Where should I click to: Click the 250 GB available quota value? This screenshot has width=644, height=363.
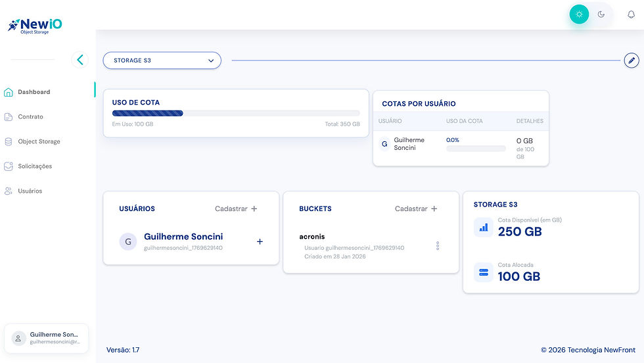tap(520, 232)
